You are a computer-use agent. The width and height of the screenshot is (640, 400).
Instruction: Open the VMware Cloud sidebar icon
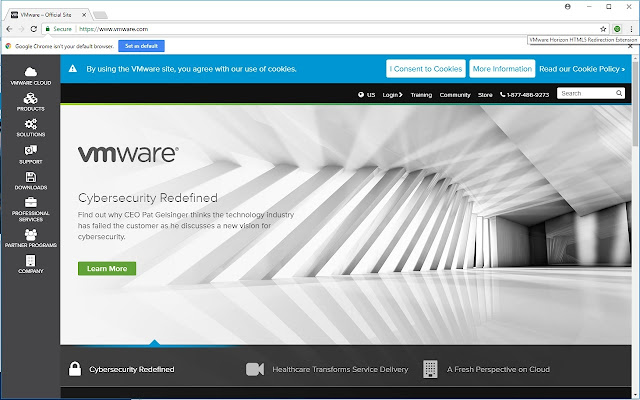pos(31,72)
